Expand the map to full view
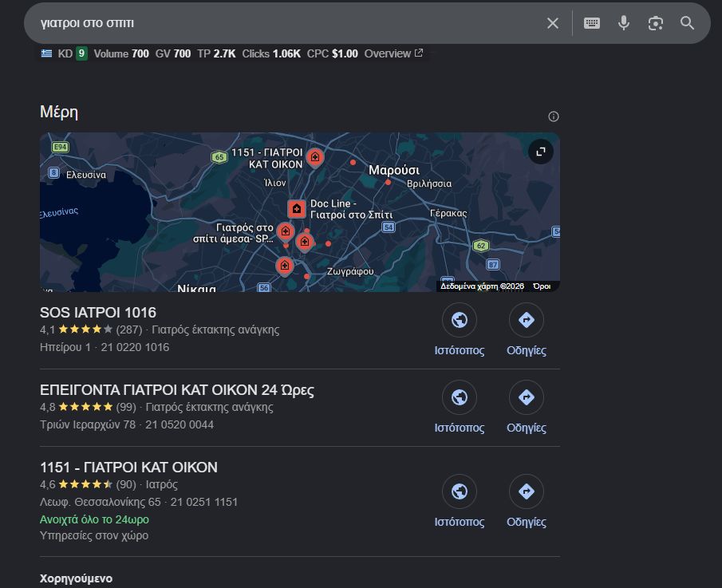722x588 pixels. coord(541,152)
